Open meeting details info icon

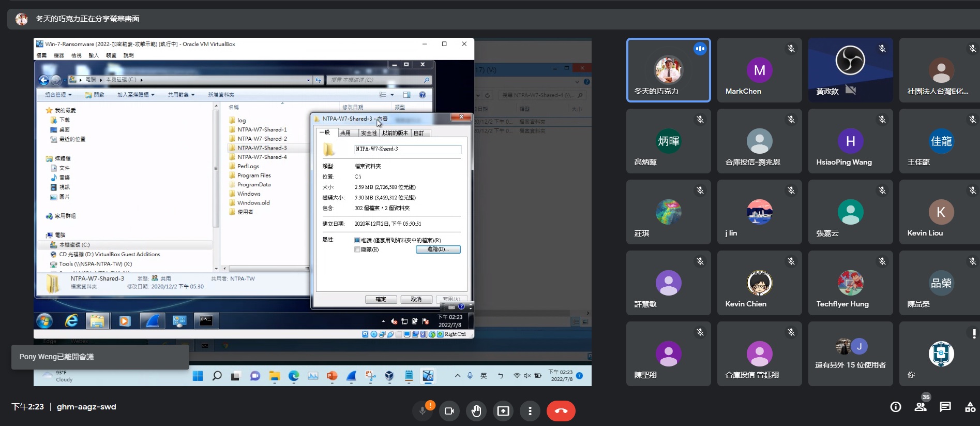(896, 407)
